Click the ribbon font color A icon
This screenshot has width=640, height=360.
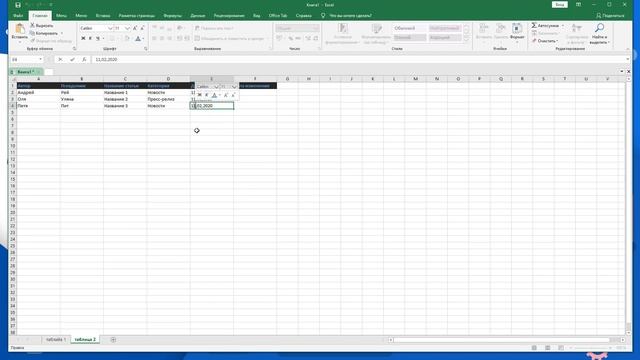point(138,38)
